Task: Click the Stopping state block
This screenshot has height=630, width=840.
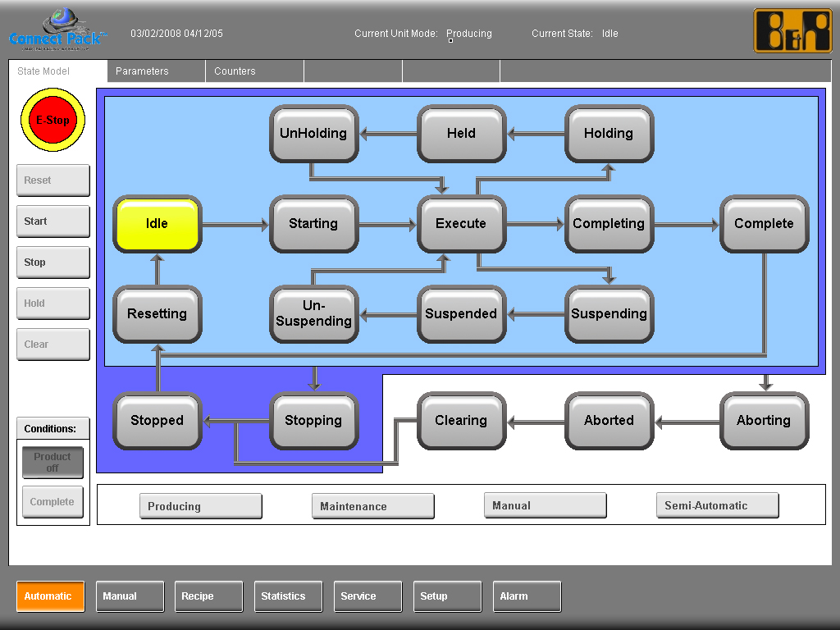Action: [x=314, y=421]
